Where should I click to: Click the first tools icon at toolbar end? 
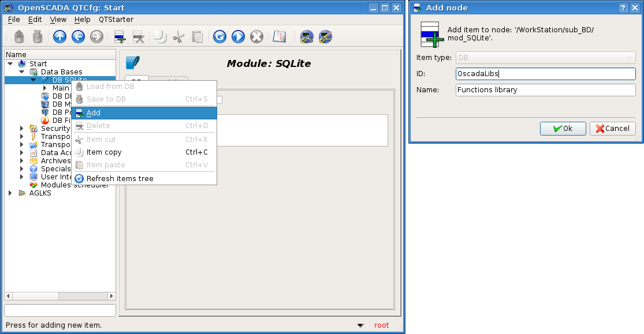pyautogui.click(x=307, y=37)
